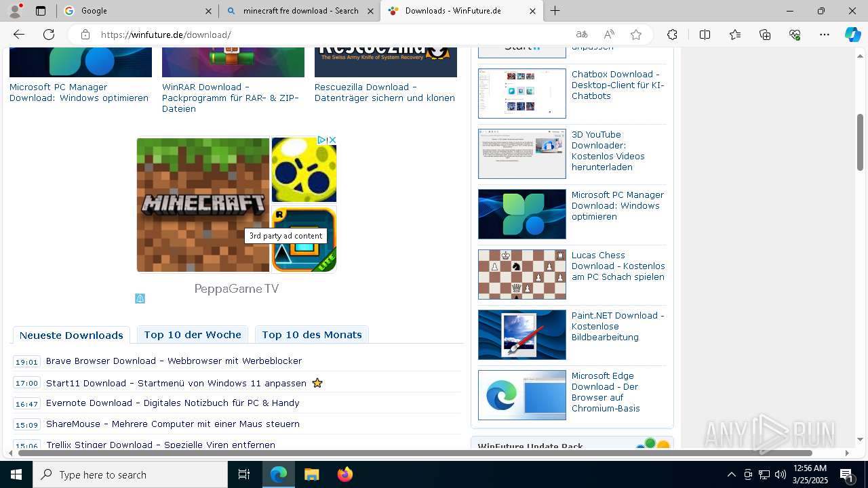Viewport: 868px width, 488px height.
Task: Open the Copilot sidebar icon
Action: pos(852,35)
